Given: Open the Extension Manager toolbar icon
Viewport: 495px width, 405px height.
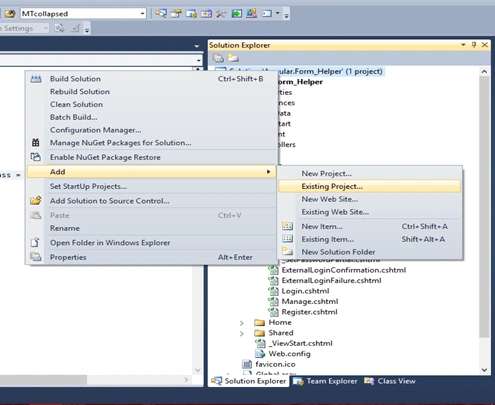Looking at the screenshot, I should click(x=251, y=14).
